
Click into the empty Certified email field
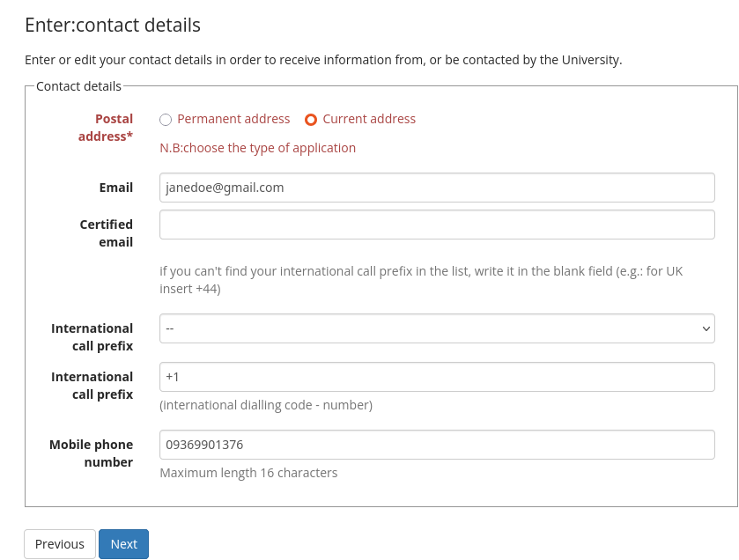tap(436, 225)
